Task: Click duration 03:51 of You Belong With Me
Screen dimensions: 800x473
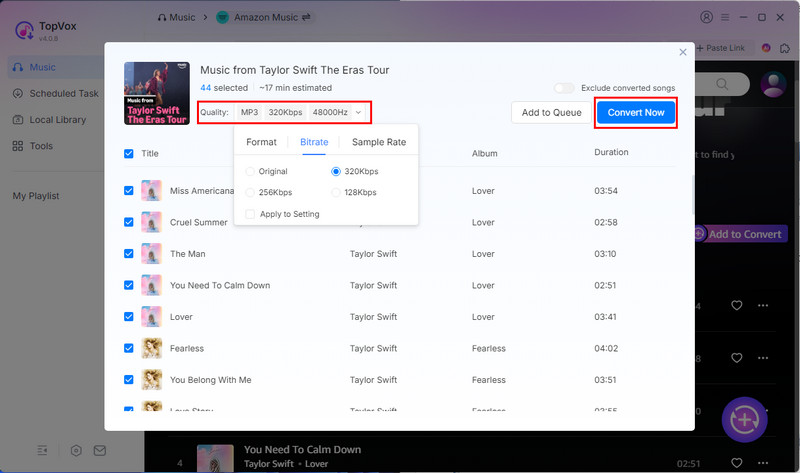Action: pyautogui.click(x=605, y=380)
